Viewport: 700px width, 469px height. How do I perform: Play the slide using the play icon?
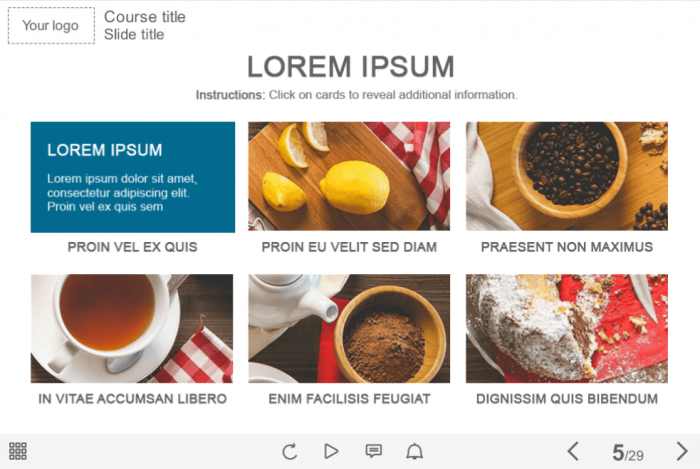331,451
